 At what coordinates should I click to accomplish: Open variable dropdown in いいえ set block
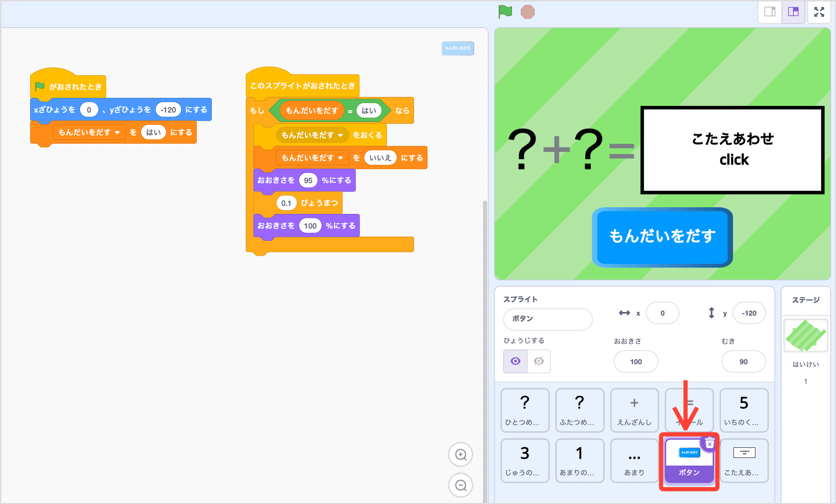[340, 158]
